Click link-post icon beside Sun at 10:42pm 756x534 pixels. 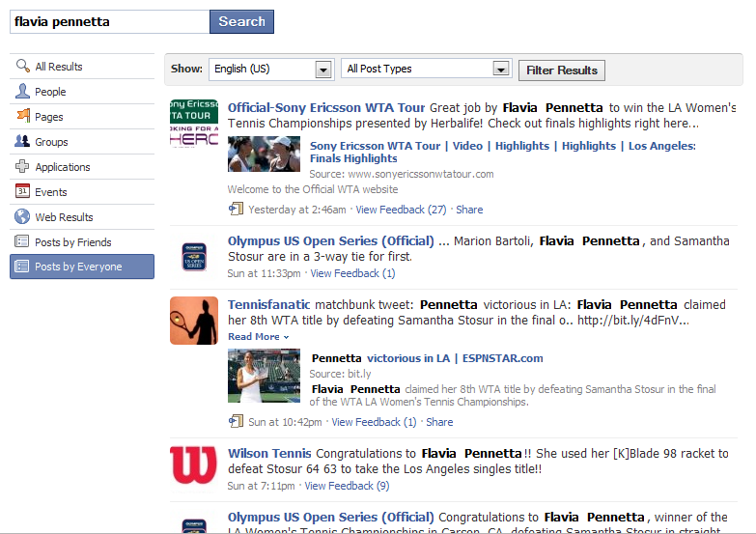click(236, 421)
